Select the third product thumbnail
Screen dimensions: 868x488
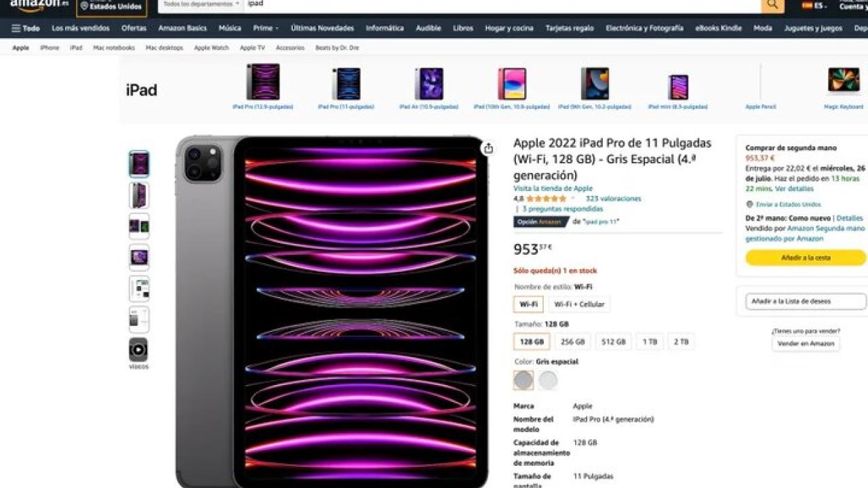(139, 226)
